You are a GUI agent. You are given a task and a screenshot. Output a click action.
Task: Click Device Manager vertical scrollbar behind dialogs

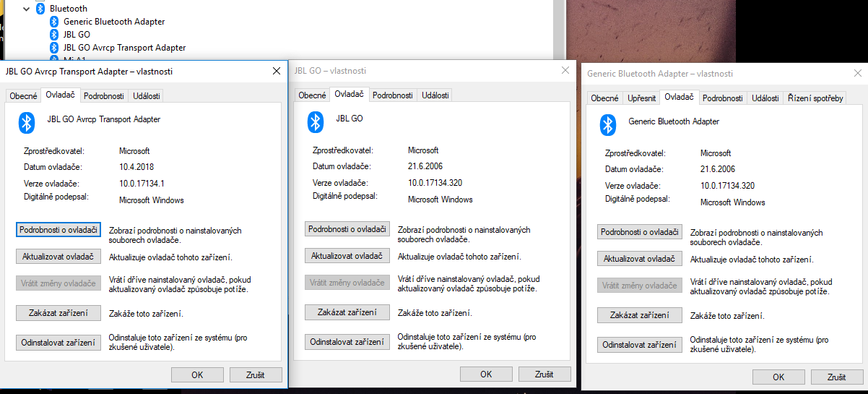click(x=557, y=29)
